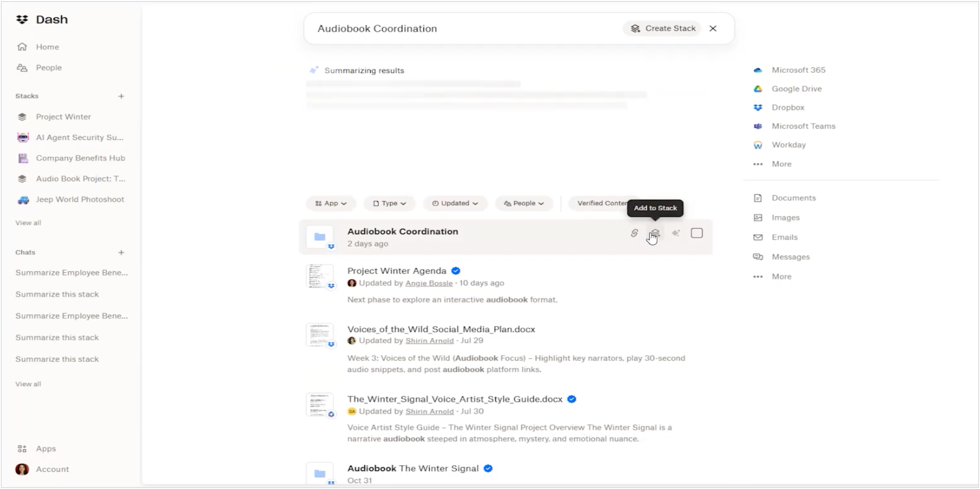The height and width of the screenshot is (489, 980).
Task: Click the Summarizing results label
Action: pyautogui.click(x=364, y=70)
